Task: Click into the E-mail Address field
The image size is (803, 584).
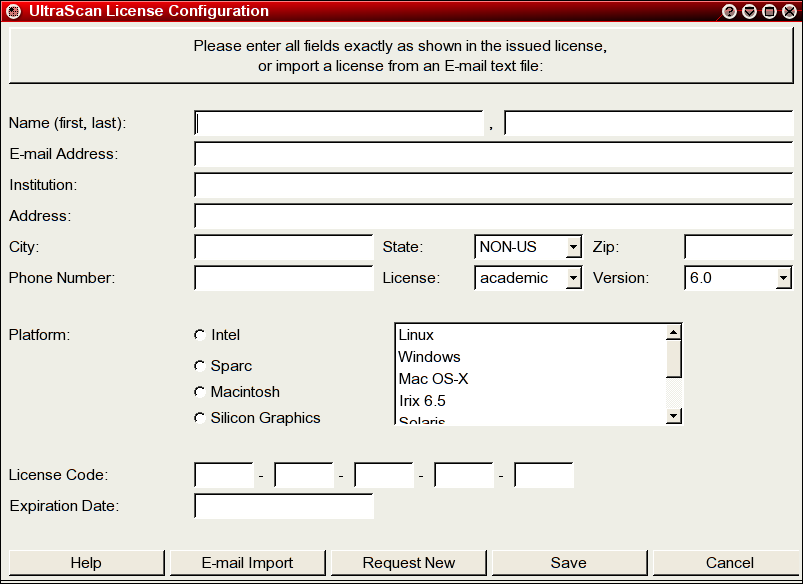Action: tap(494, 154)
